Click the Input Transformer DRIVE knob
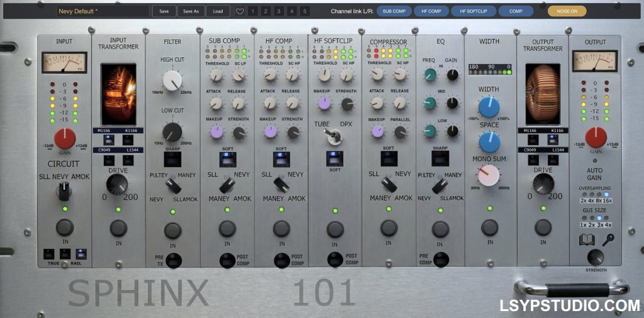This screenshot has width=644, height=318. pos(118,184)
